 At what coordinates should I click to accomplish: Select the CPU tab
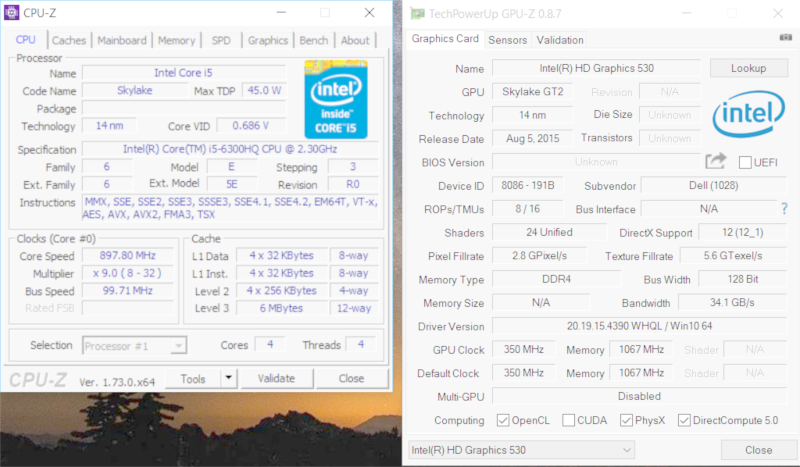click(x=26, y=40)
